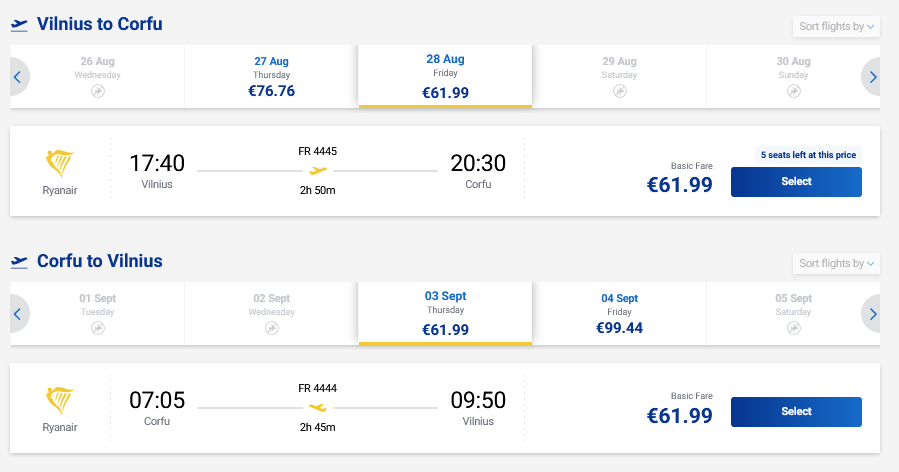899x472 pixels.
Task: Open Sort flights by dropdown for Vilnius to Corfu
Action: (x=836, y=26)
